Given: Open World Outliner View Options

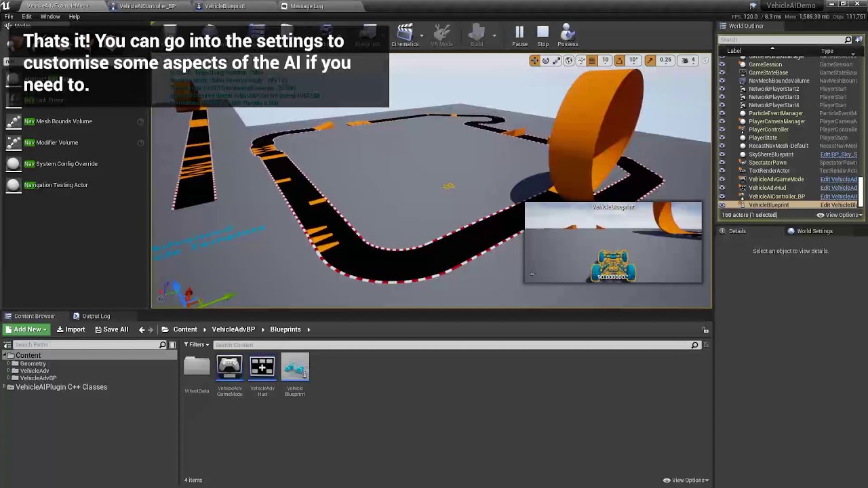Looking at the screenshot, I should [840, 215].
